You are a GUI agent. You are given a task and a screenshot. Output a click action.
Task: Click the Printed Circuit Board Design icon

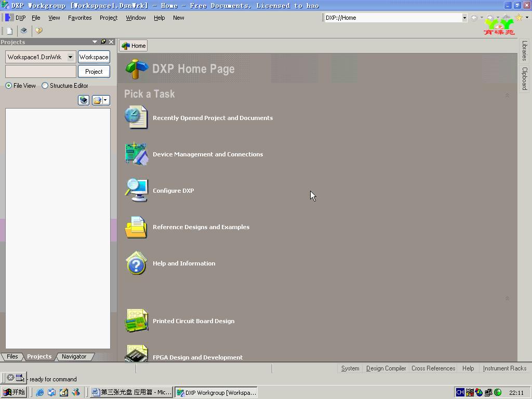[x=136, y=321]
